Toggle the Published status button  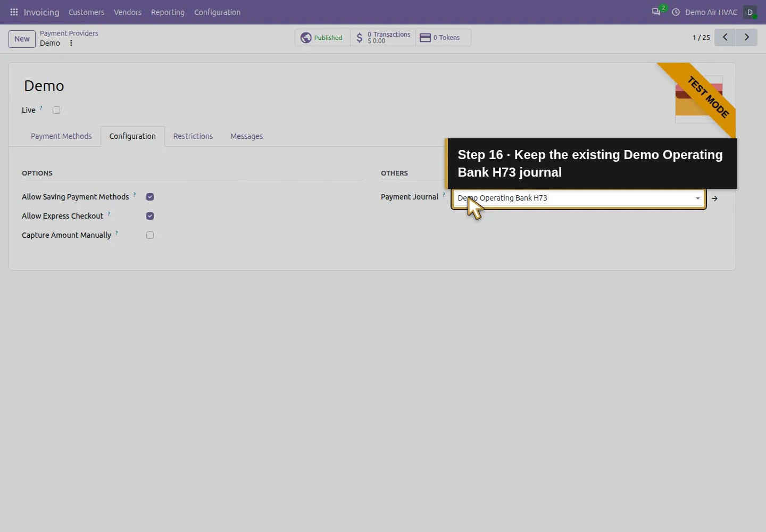pyautogui.click(x=322, y=38)
